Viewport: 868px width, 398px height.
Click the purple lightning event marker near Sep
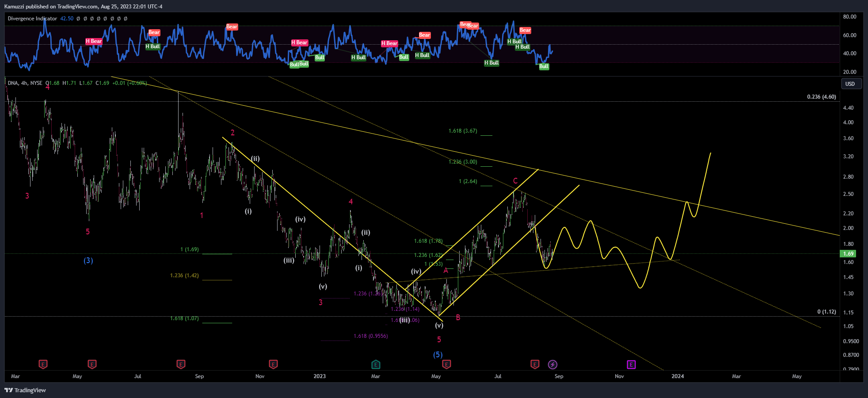coord(552,364)
